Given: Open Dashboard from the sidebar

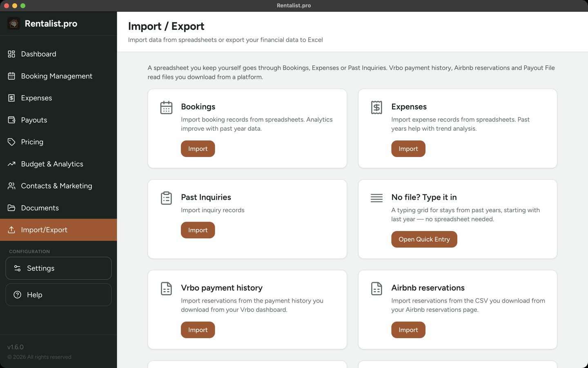Looking at the screenshot, I should (58, 54).
